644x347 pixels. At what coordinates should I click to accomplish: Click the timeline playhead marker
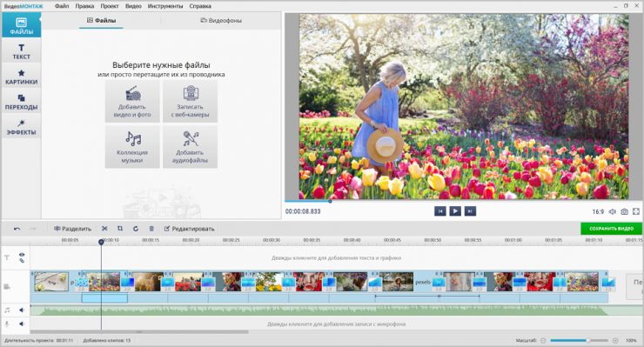[x=101, y=242]
